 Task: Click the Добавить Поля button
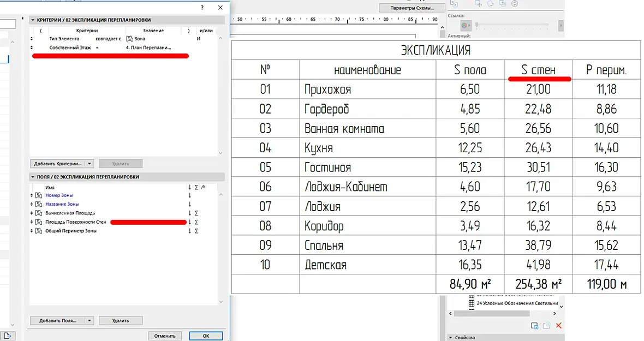(58, 321)
